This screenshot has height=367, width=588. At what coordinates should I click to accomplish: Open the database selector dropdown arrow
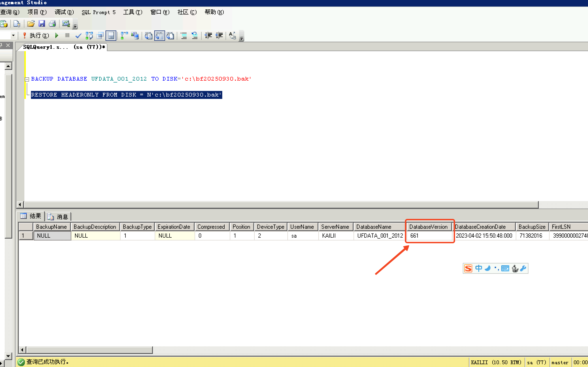click(13, 36)
